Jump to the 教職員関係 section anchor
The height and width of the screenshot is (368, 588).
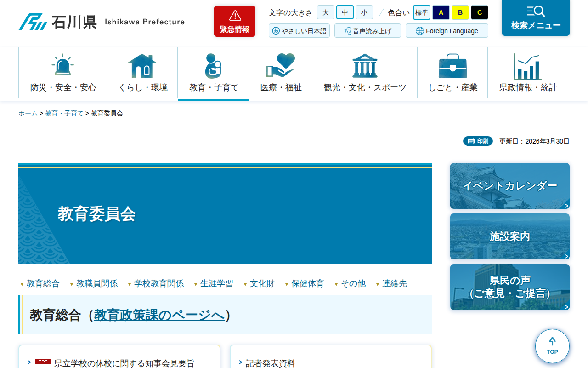[x=96, y=283]
